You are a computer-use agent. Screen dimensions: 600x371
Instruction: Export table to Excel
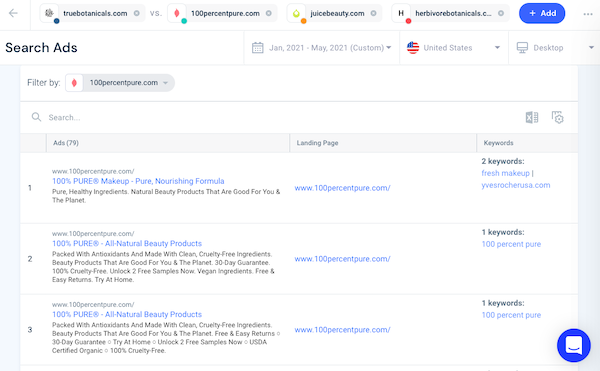tap(532, 117)
